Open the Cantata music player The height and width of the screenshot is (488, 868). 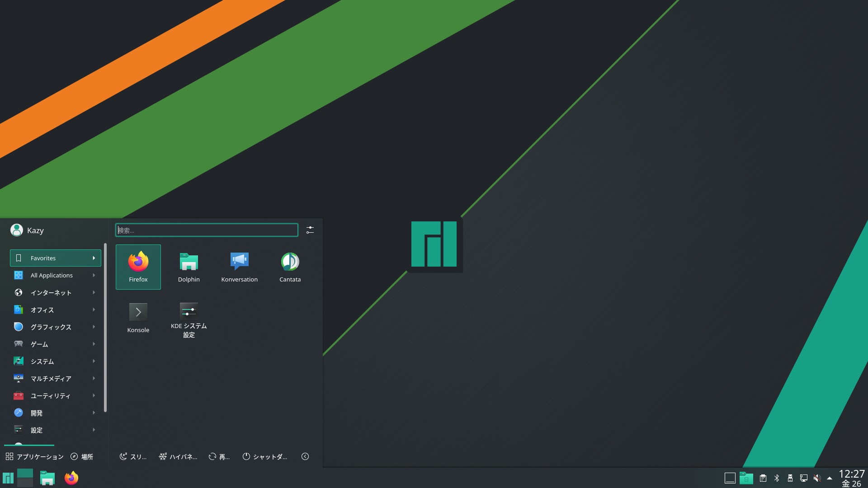point(290,267)
